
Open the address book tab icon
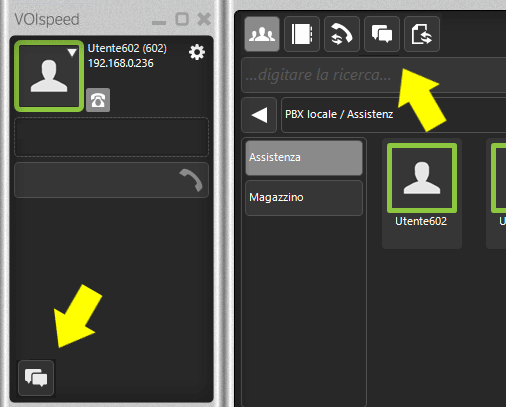pos(302,34)
